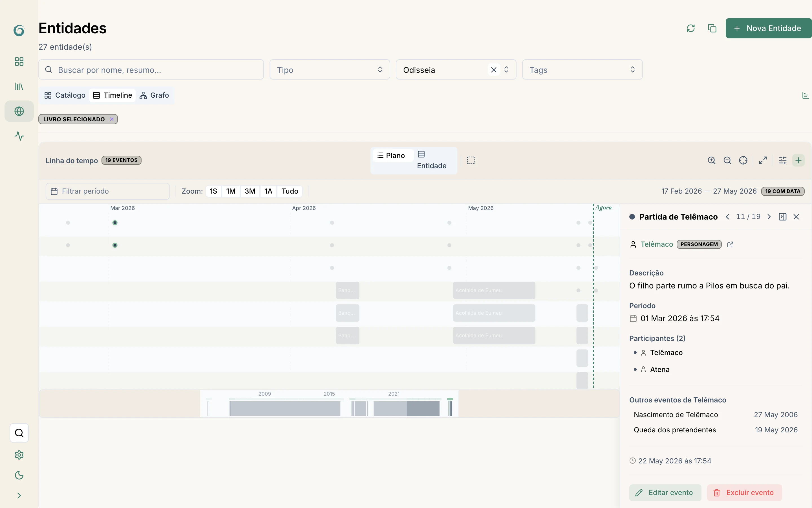
Task: Click the Atena participant entry
Action: (x=659, y=369)
